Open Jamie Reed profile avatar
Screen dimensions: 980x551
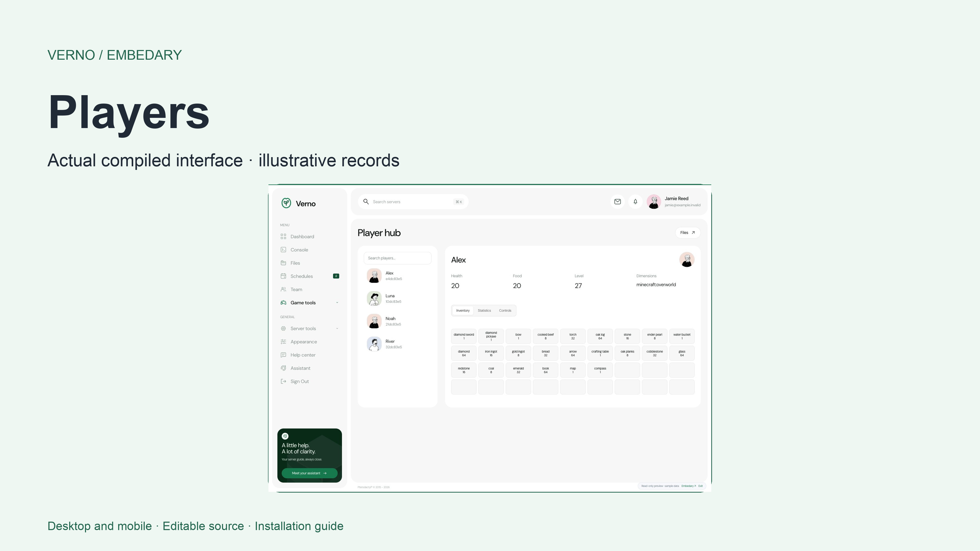pyautogui.click(x=654, y=202)
